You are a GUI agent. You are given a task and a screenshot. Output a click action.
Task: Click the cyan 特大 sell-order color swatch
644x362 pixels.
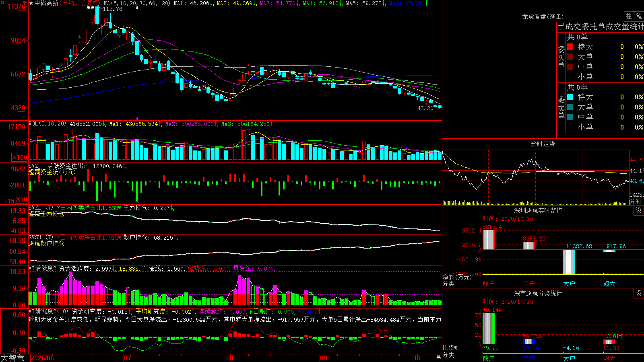[x=570, y=97]
